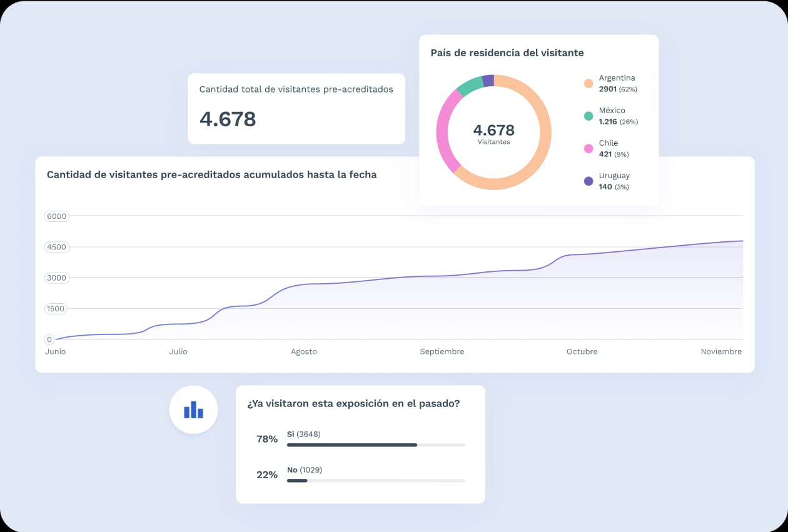Click the blue bar chart icon

[193, 410]
